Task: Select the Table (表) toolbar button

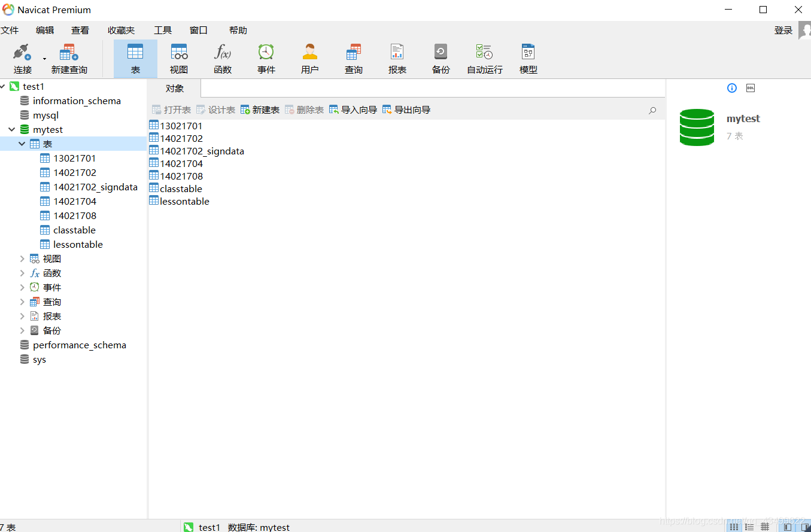Action: pos(135,59)
